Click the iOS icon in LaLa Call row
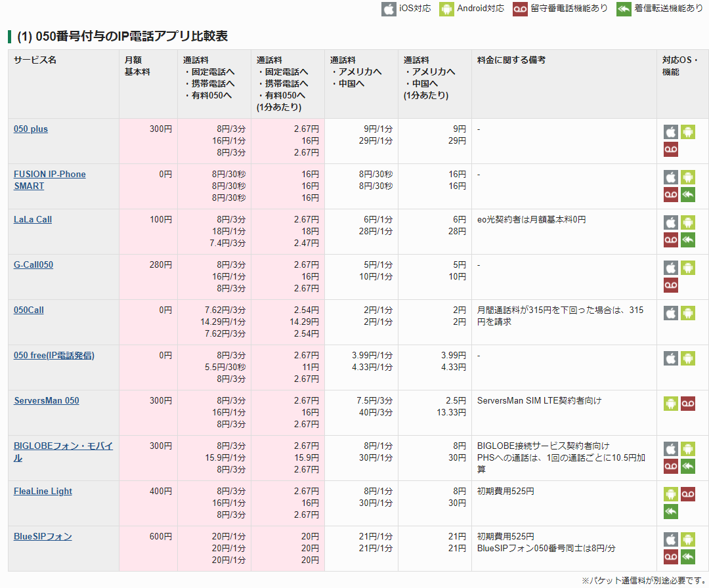 tap(670, 222)
